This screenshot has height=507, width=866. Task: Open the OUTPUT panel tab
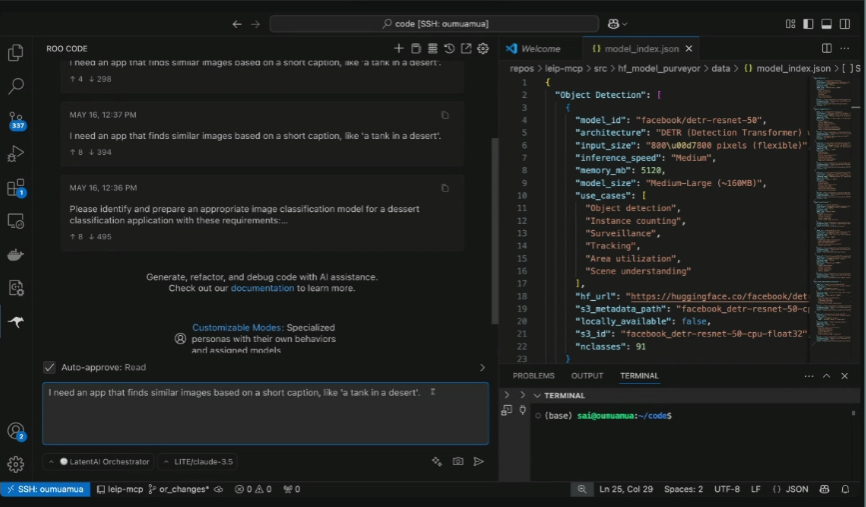click(x=587, y=376)
